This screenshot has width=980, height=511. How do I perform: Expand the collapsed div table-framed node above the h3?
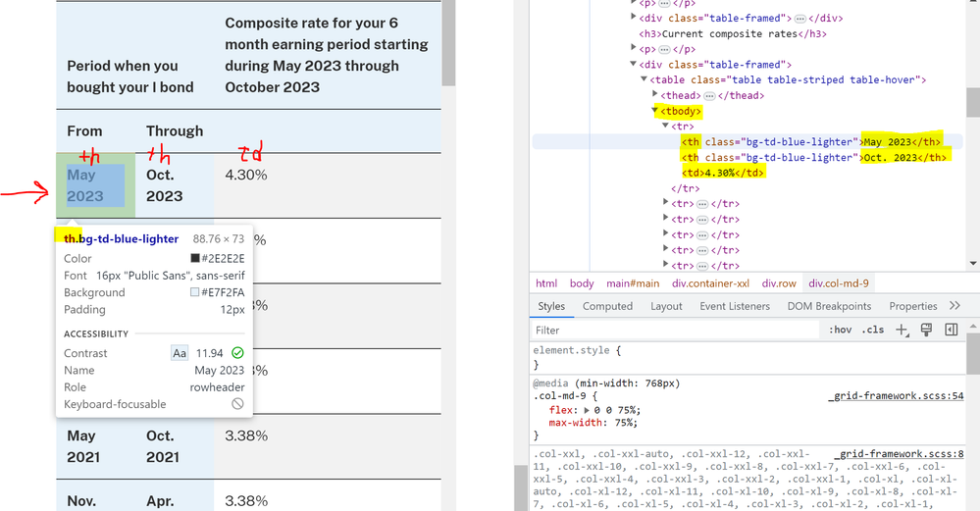tap(633, 18)
